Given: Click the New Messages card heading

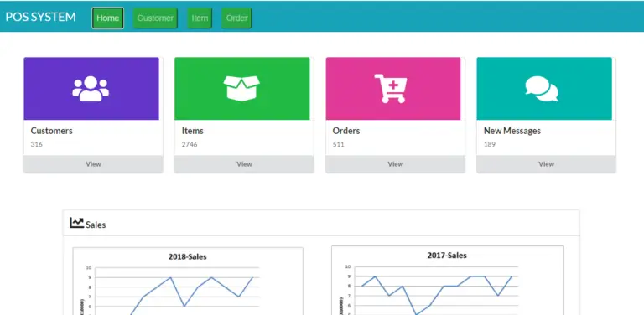Looking at the screenshot, I should (x=512, y=131).
